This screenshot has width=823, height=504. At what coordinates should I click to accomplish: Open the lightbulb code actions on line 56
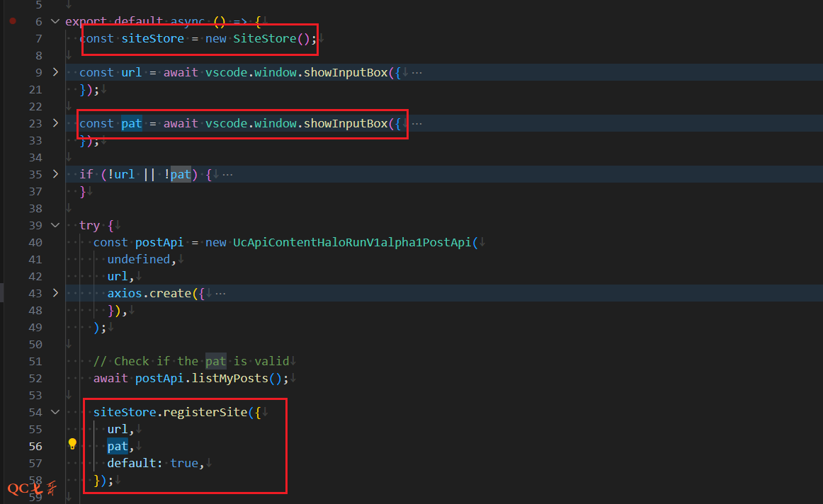(x=72, y=444)
